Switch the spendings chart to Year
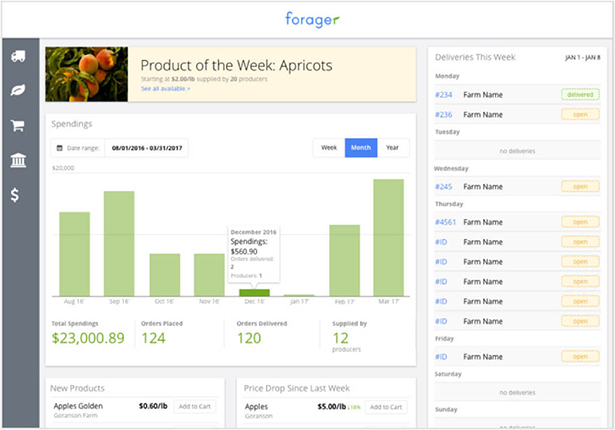Image resolution: width=615 pixels, height=430 pixels. tap(392, 148)
